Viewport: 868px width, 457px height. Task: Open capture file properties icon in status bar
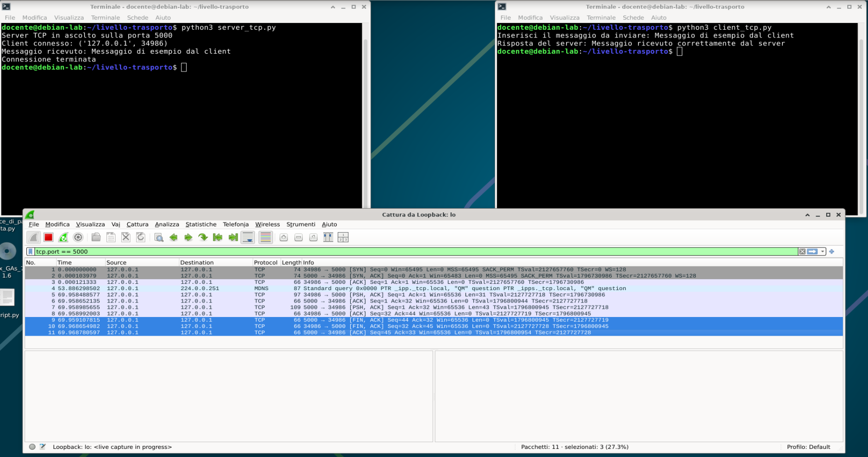[43, 447]
